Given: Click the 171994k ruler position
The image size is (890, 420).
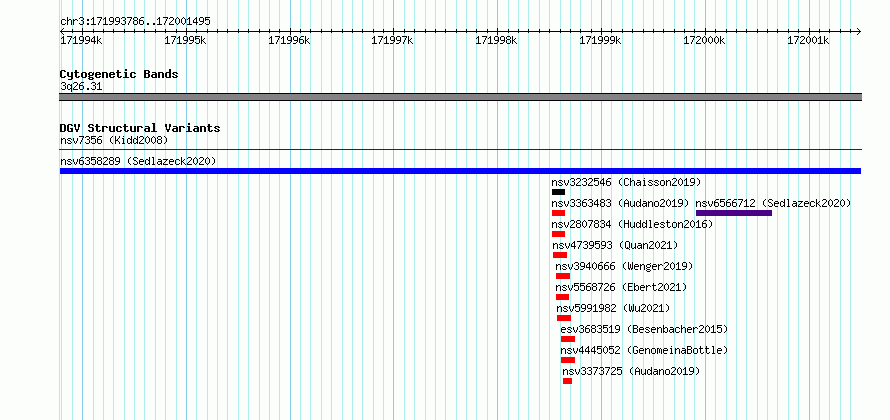Looking at the screenshot, I should coord(81,41).
